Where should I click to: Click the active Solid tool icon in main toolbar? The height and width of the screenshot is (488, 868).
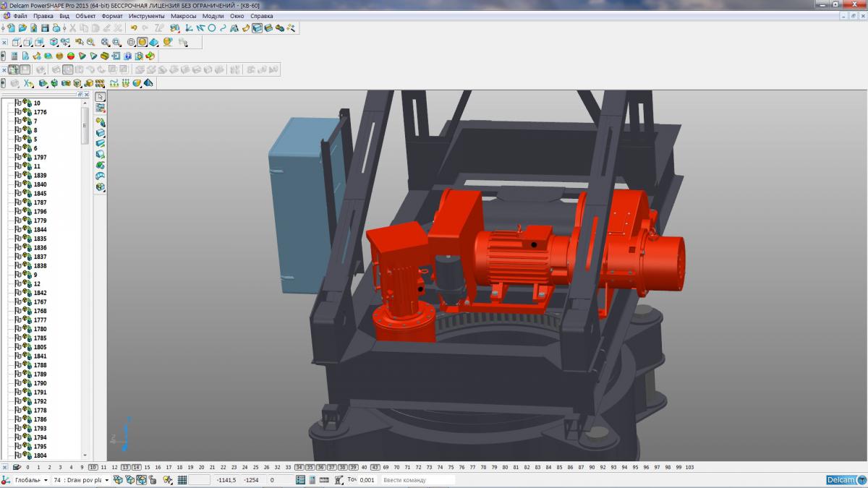pos(257,27)
